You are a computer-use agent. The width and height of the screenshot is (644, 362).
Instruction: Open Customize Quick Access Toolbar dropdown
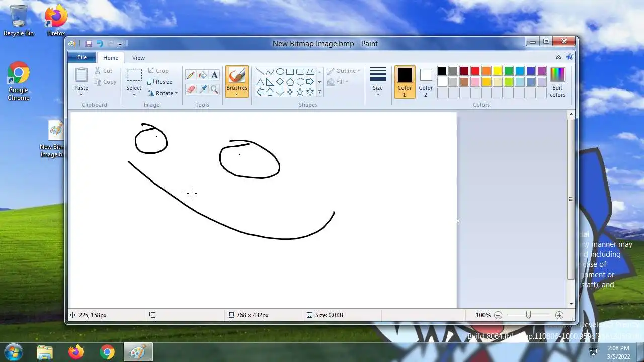(x=120, y=44)
